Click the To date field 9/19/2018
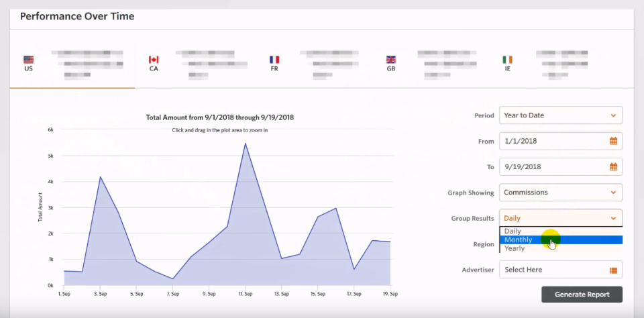The height and width of the screenshot is (318, 644). (561, 167)
